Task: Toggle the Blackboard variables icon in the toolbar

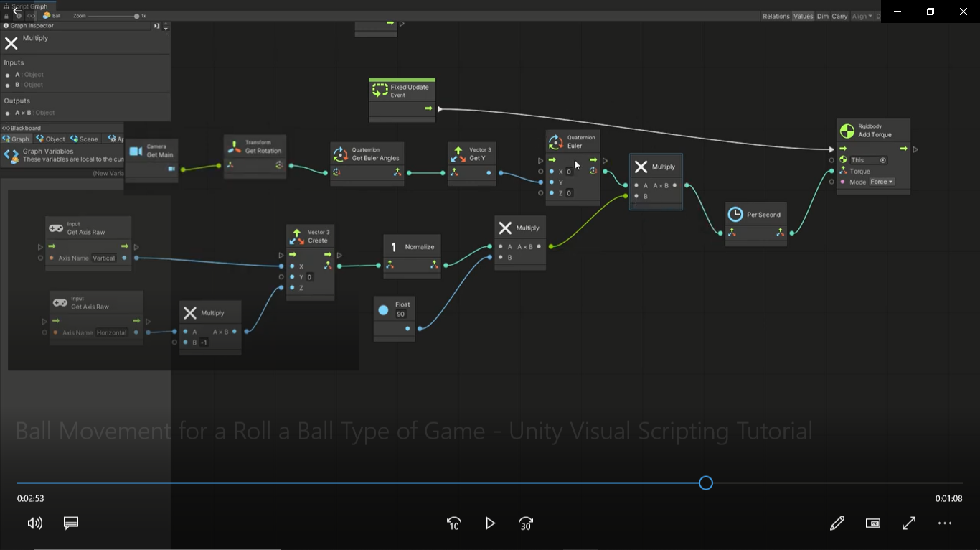Action: pos(31,16)
